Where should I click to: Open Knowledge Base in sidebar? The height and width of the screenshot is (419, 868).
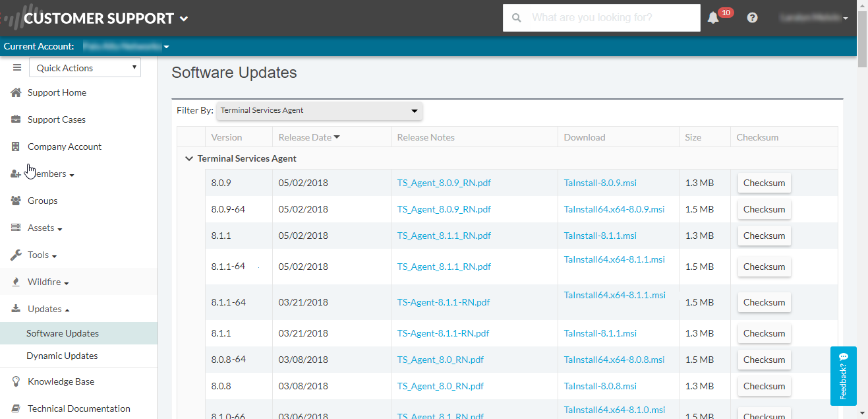point(61,381)
